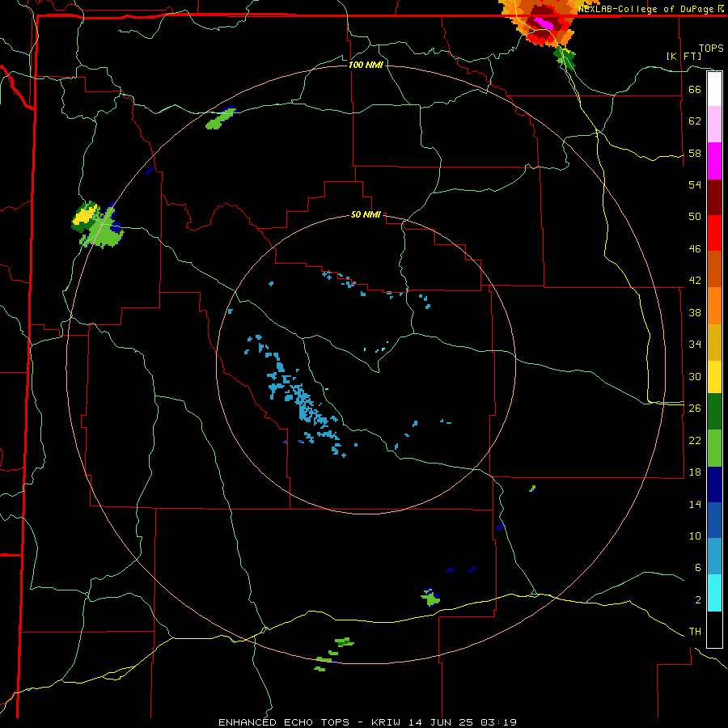Click the green echo on the northwest 100 NMI ring
The image size is (728, 728).
tap(219, 120)
